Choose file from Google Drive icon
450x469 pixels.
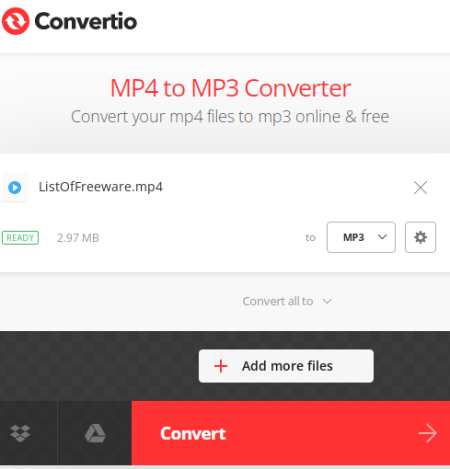[x=95, y=433]
